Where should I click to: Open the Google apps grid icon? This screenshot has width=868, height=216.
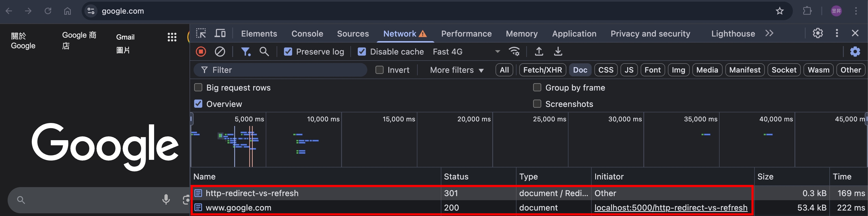point(172,37)
